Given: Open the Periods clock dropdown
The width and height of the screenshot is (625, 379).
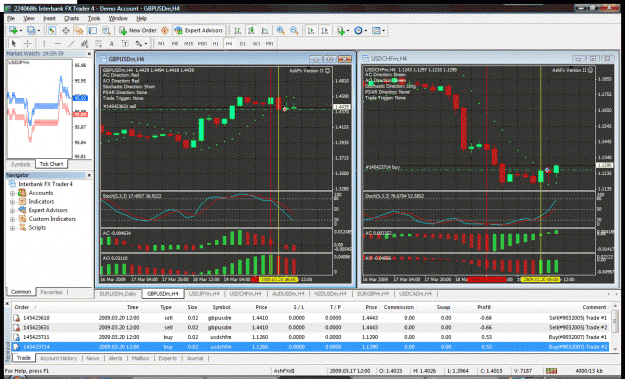Looking at the screenshot, I should coord(360,30).
